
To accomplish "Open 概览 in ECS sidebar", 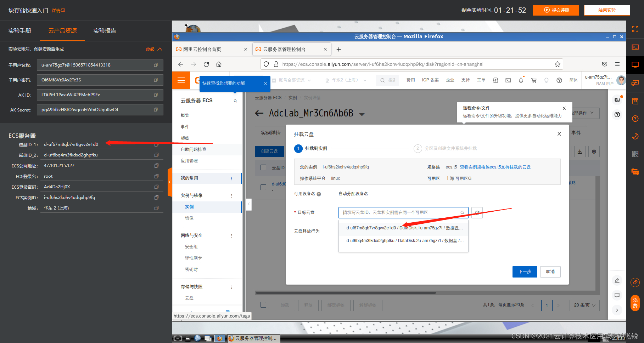I will point(185,116).
